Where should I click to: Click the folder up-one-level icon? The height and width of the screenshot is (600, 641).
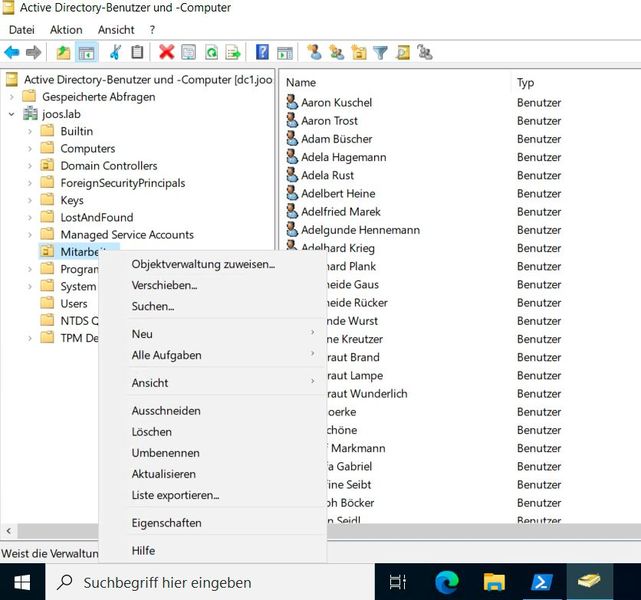pos(63,53)
